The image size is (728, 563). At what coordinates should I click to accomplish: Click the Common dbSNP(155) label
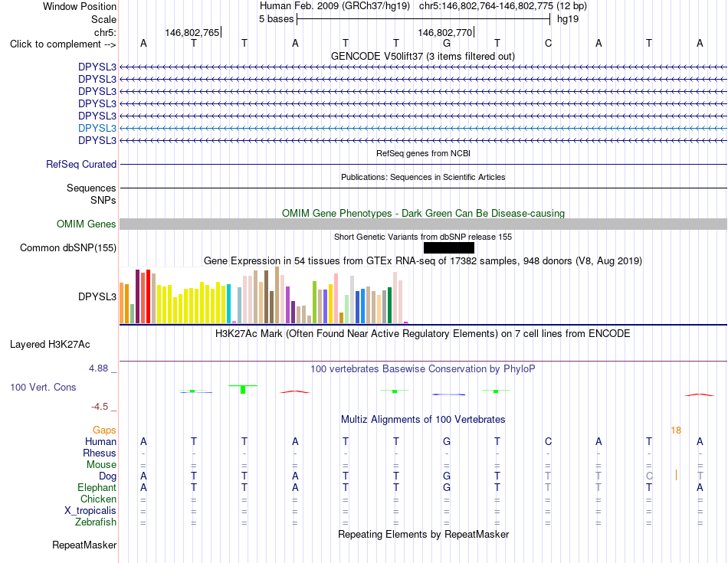pyautogui.click(x=68, y=248)
